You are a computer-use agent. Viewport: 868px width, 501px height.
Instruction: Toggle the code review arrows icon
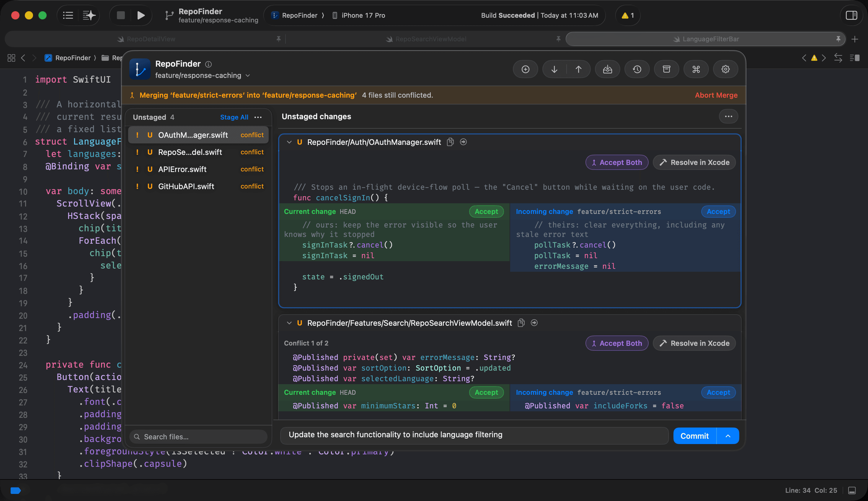point(838,58)
